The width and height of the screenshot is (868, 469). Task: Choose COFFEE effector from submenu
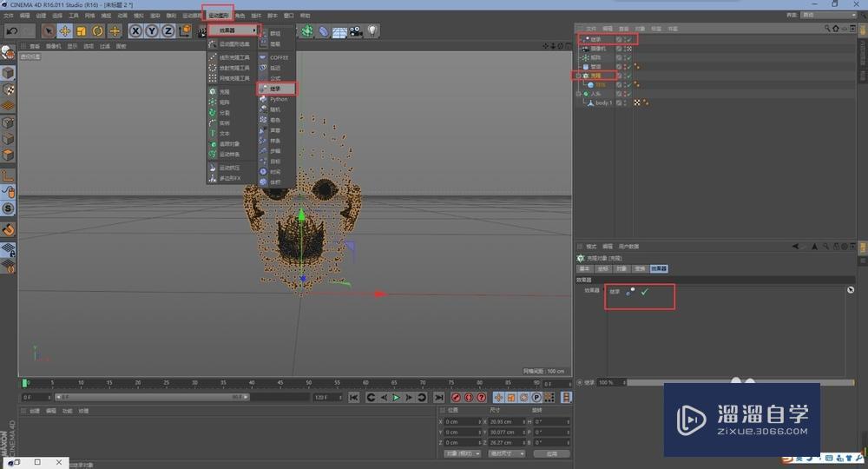tap(277, 57)
